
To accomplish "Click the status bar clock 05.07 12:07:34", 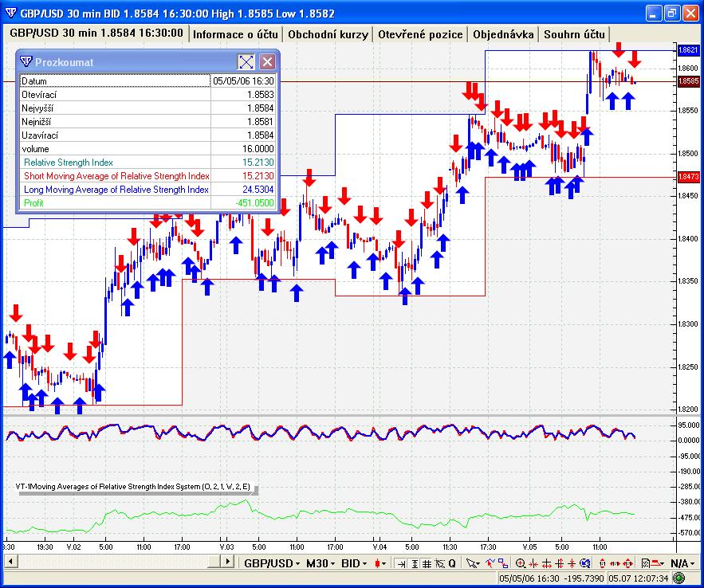I will (x=639, y=578).
